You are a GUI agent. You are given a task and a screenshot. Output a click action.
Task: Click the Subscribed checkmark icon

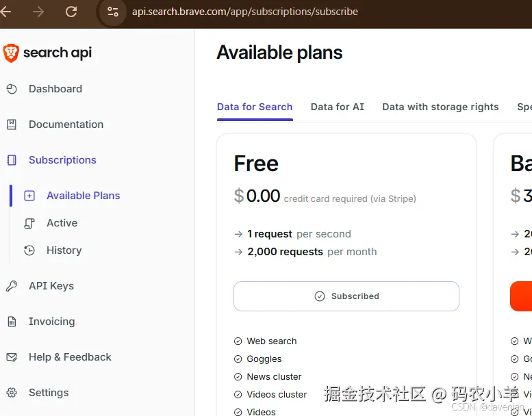[x=320, y=296]
